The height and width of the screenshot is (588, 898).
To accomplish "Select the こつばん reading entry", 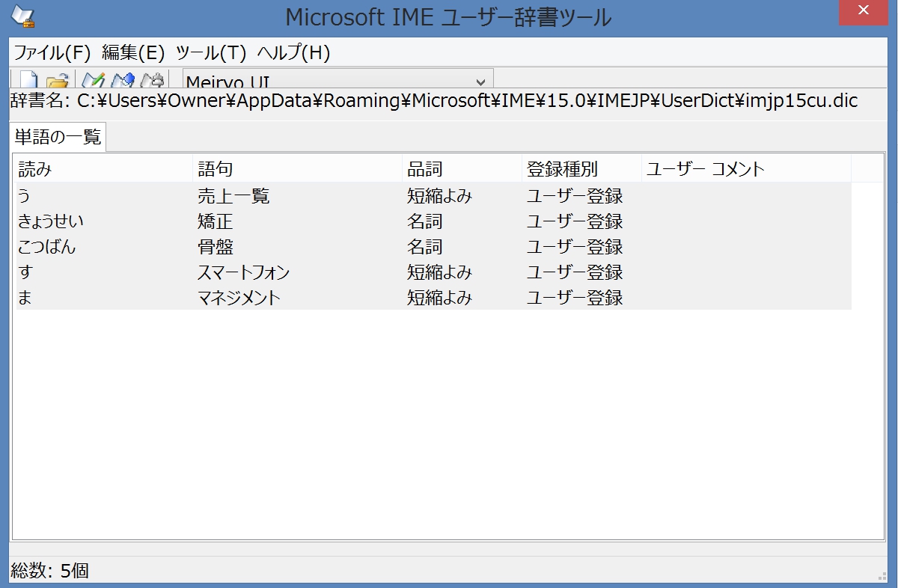I will coord(46,247).
